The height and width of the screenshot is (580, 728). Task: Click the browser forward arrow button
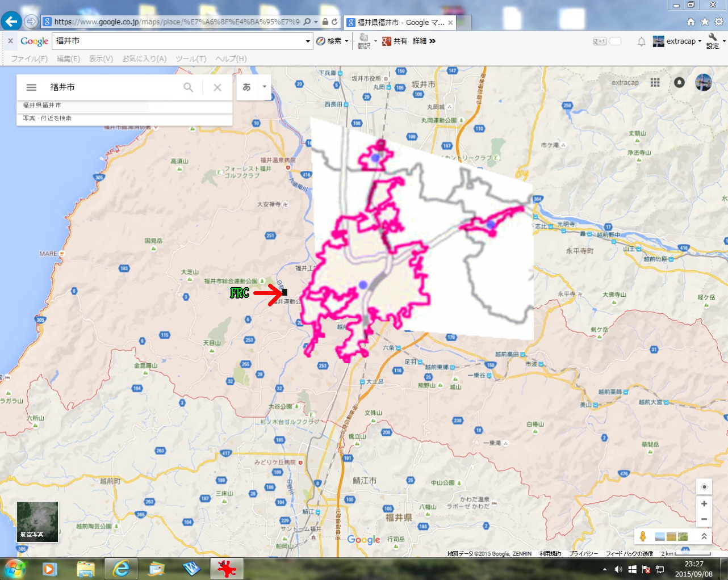[31, 22]
